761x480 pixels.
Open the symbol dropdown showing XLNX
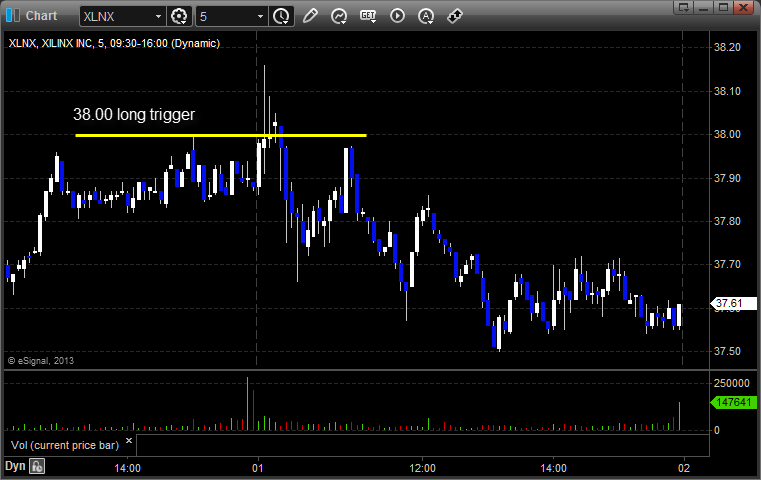(x=122, y=17)
